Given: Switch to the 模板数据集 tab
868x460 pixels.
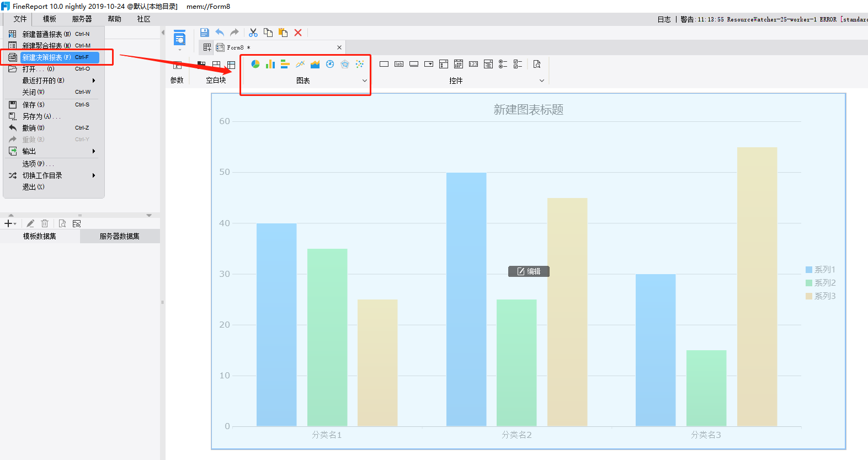Looking at the screenshot, I should click(x=40, y=236).
